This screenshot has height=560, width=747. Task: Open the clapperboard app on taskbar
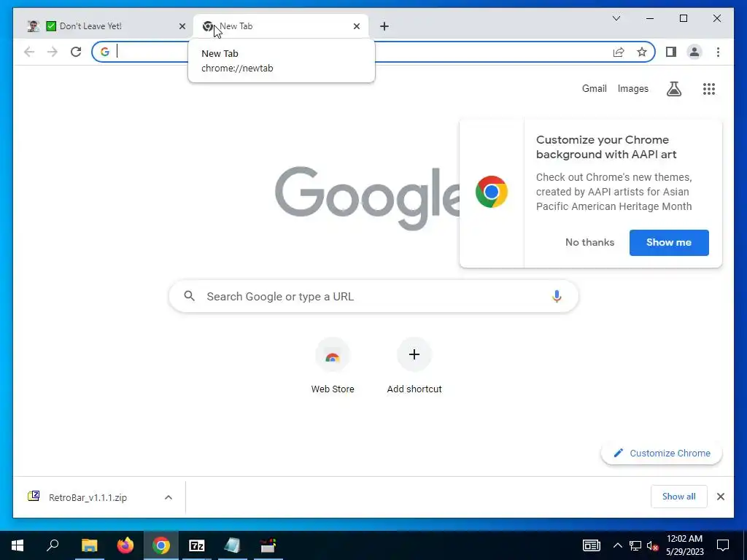(x=268, y=545)
